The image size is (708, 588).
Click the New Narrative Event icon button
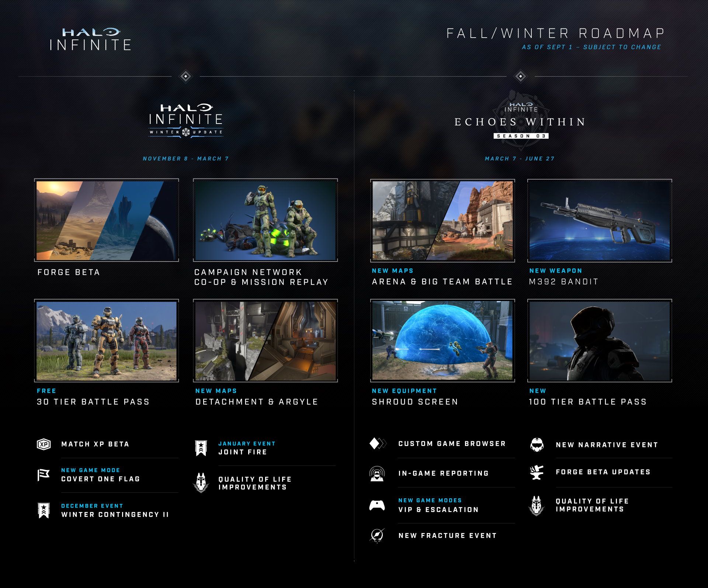click(542, 445)
